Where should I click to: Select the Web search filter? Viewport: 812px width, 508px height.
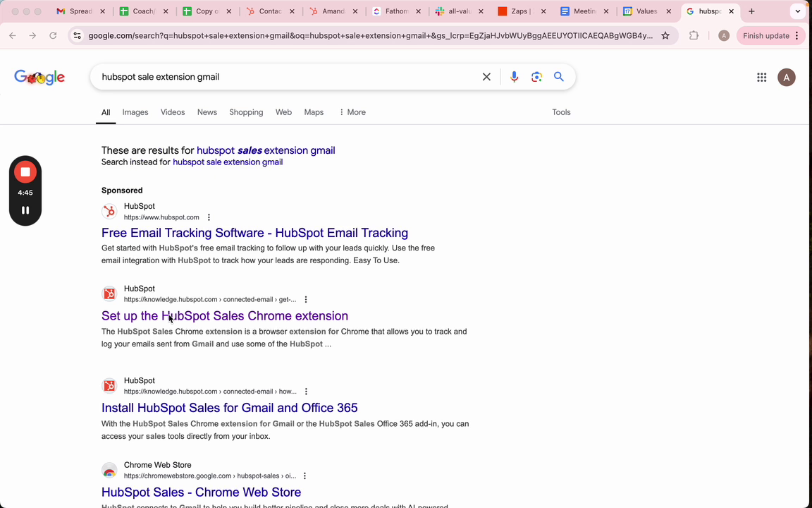[x=283, y=112]
